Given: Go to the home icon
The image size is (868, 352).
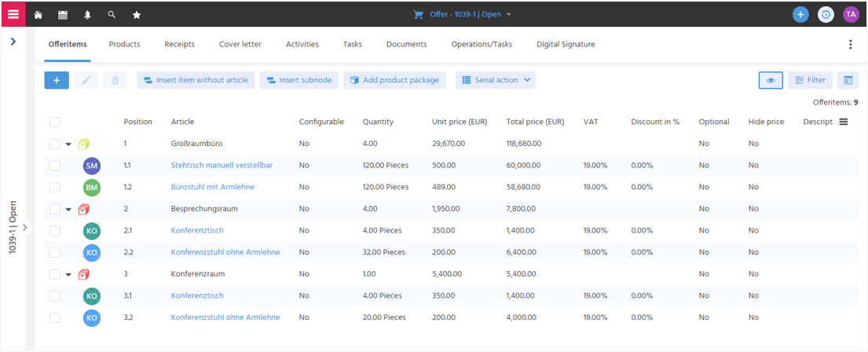Looking at the screenshot, I should (38, 15).
